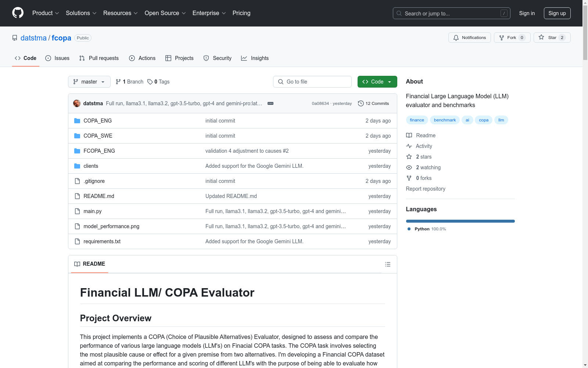Click the copa topic tag
This screenshot has width=588, height=368.
pos(484,120)
